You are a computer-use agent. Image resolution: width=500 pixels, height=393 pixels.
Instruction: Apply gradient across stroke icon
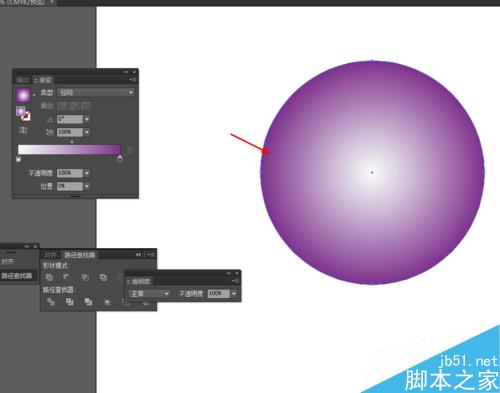[x=86, y=106]
